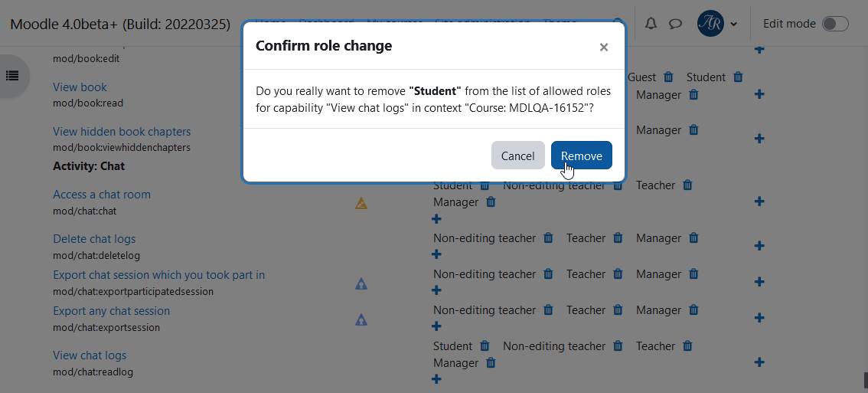Click the notifications bell icon
The width and height of the screenshot is (868, 393).
(651, 23)
